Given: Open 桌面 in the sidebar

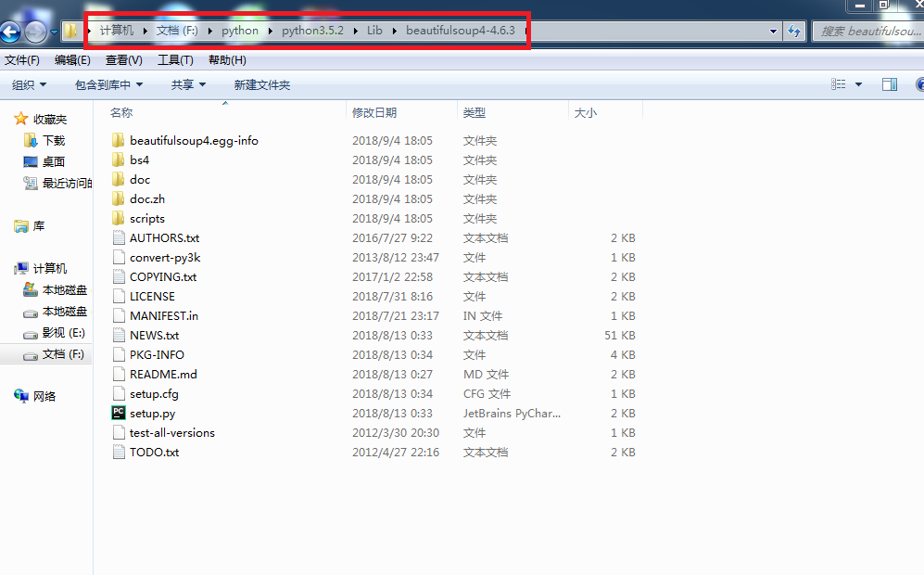Looking at the screenshot, I should [x=54, y=161].
